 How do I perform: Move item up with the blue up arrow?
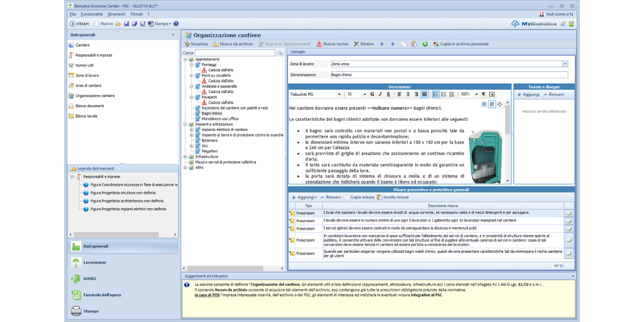[x=382, y=44]
